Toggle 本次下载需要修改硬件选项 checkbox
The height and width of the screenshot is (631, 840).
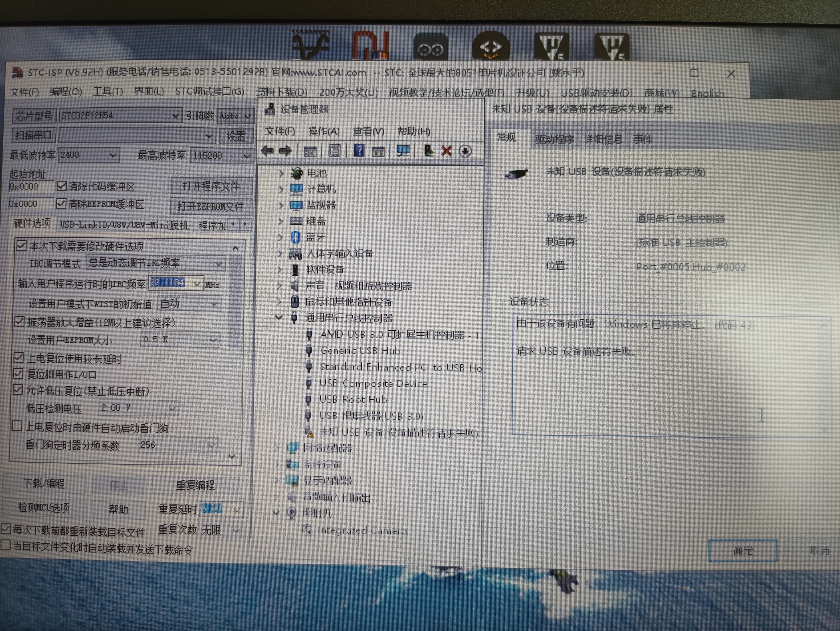[22, 246]
